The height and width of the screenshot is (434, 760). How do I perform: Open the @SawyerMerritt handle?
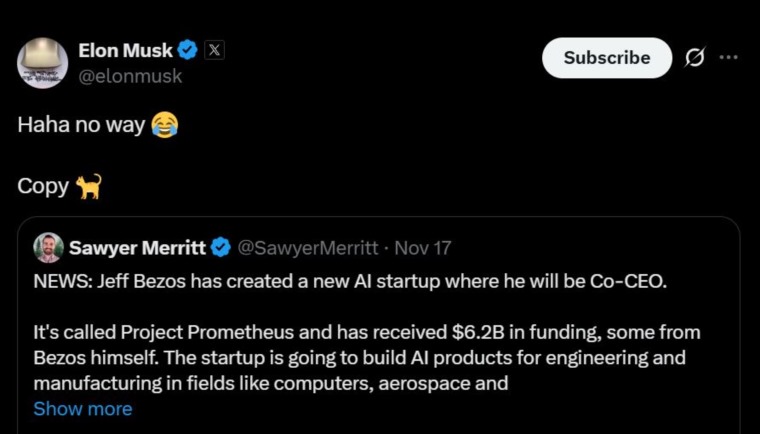tap(307, 248)
